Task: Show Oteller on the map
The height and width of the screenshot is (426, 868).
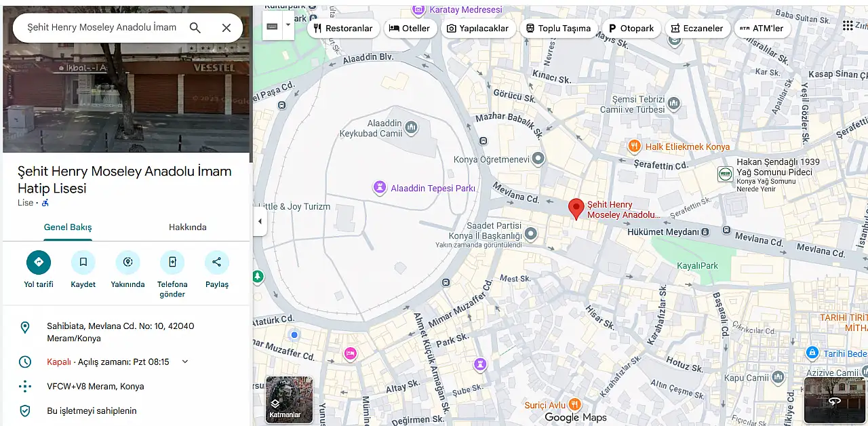Action: (x=410, y=28)
